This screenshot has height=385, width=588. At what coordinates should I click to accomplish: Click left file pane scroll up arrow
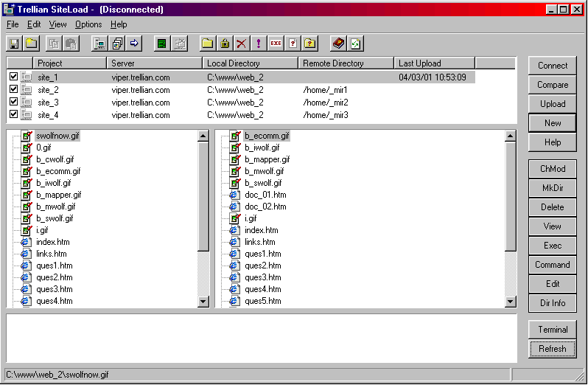pyautogui.click(x=203, y=136)
